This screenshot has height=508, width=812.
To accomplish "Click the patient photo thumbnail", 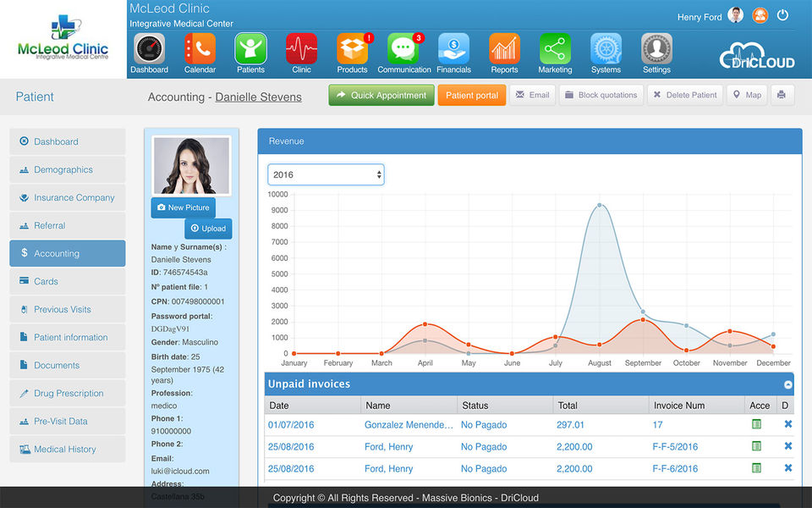I will click(191, 166).
